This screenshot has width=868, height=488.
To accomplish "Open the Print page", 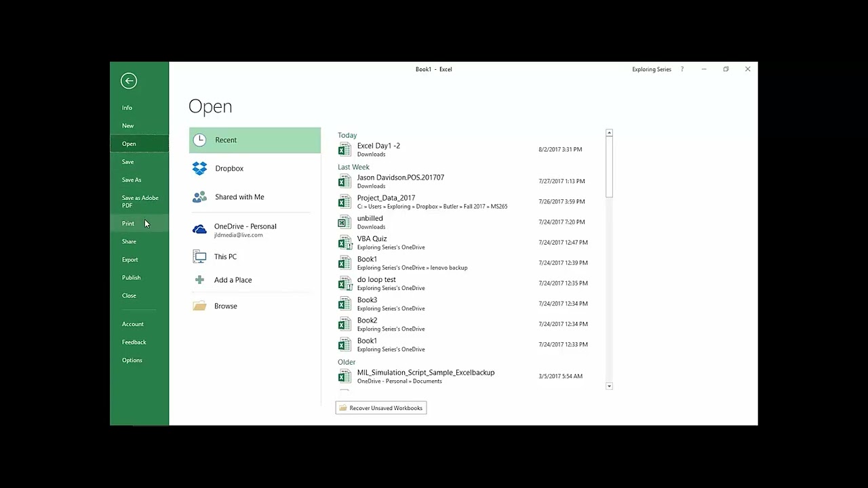I will pos(139,223).
